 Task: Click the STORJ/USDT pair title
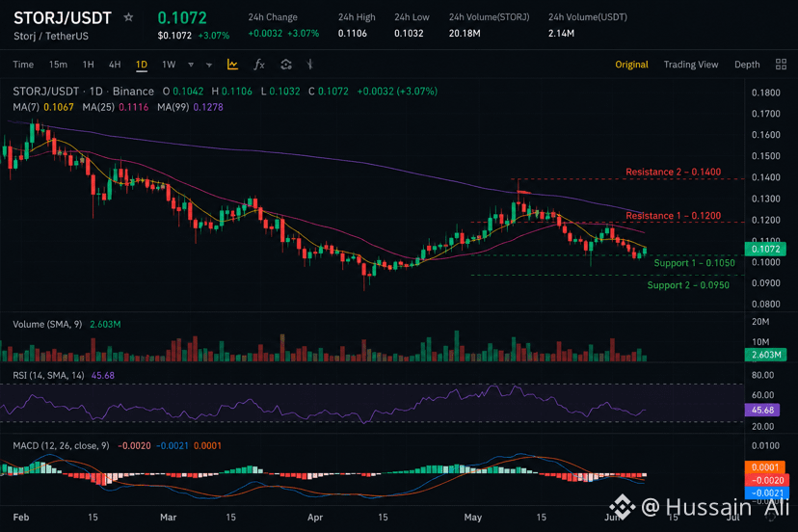pos(62,18)
